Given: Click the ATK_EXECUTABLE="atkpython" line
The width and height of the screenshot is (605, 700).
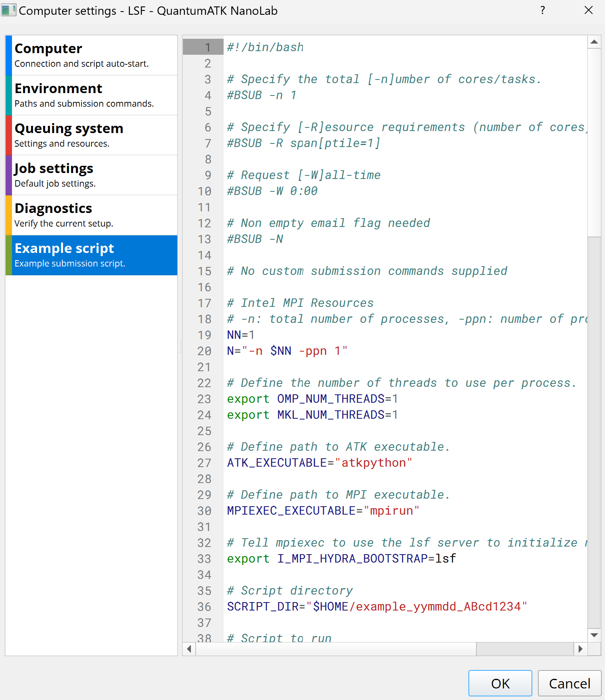Looking at the screenshot, I should tap(319, 463).
